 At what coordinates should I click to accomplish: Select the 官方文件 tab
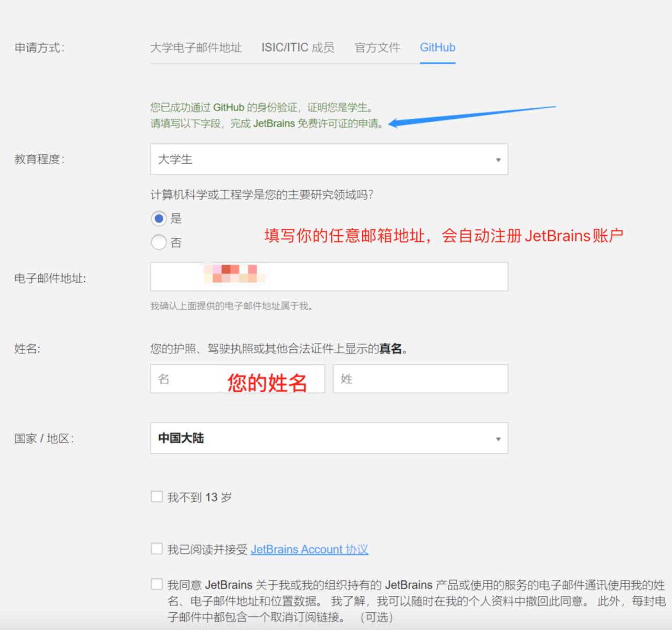(377, 48)
